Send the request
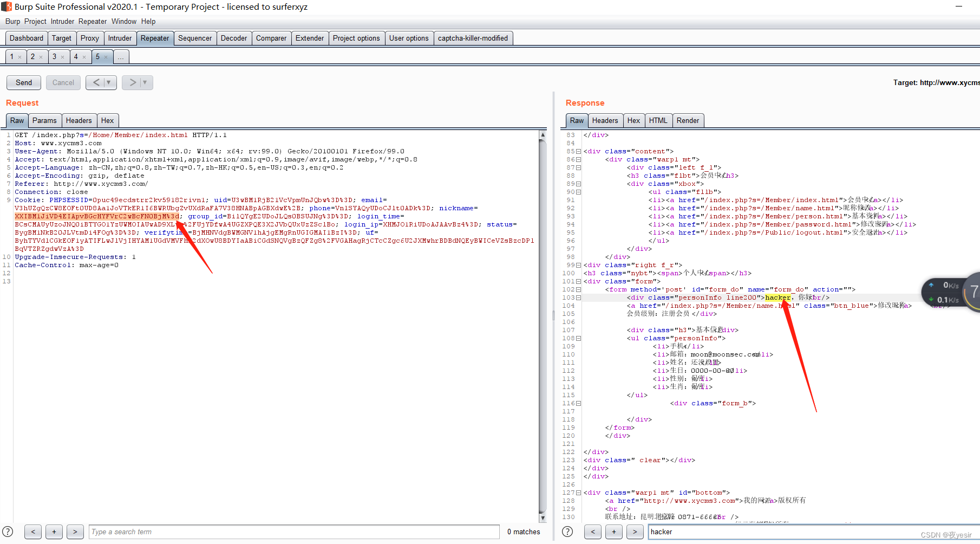This screenshot has width=980, height=544. point(24,82)
